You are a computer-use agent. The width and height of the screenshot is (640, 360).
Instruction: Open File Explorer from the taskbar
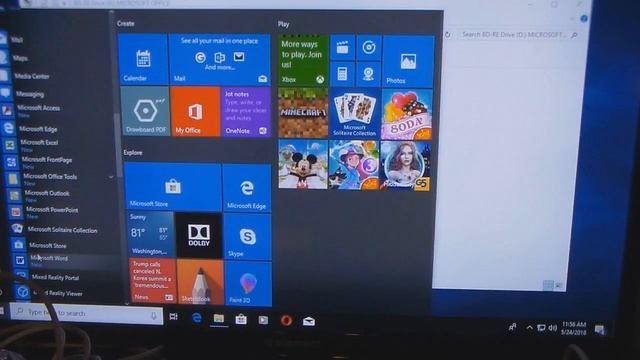pyautogui.click(x=219, y=318)
